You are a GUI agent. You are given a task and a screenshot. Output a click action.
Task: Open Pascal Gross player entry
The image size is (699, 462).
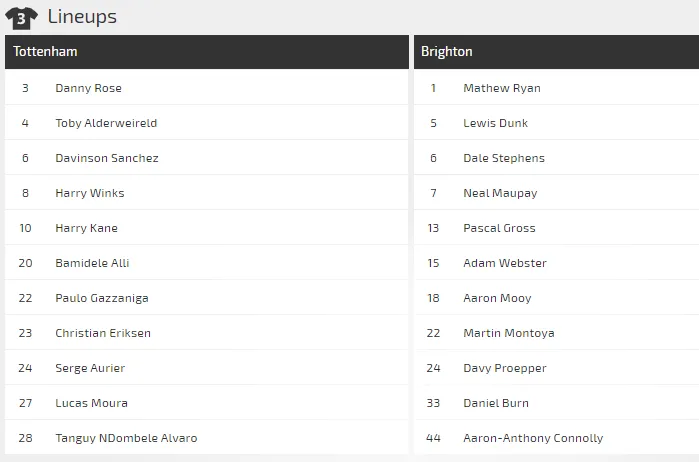click(x=499, y=228)
